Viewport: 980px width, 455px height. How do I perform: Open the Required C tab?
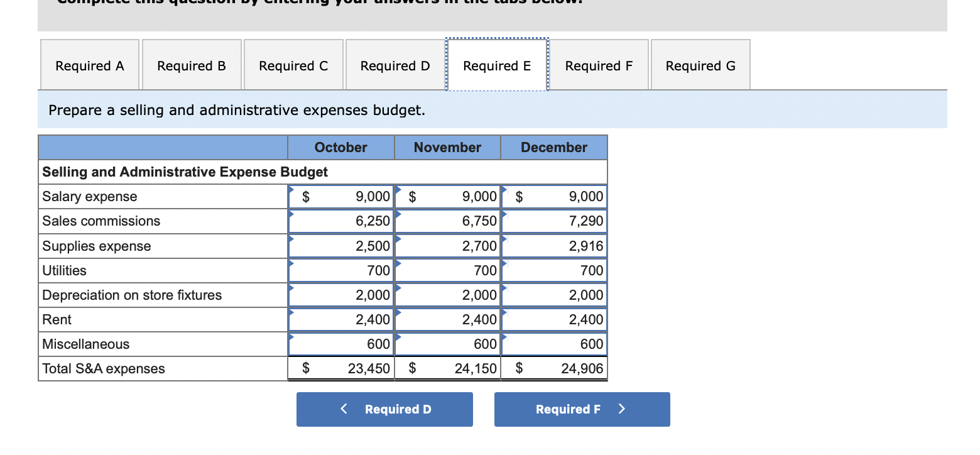pos(293,65)
